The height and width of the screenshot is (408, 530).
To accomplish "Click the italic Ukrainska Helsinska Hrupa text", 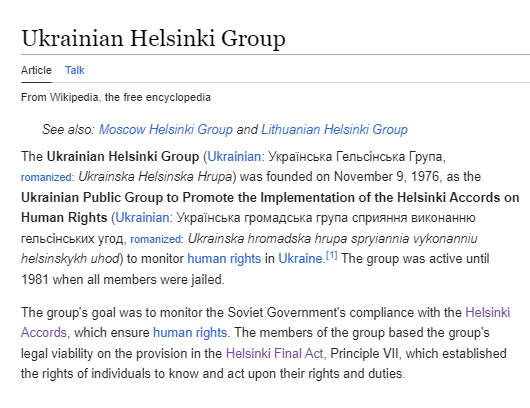I will (155, 177).
